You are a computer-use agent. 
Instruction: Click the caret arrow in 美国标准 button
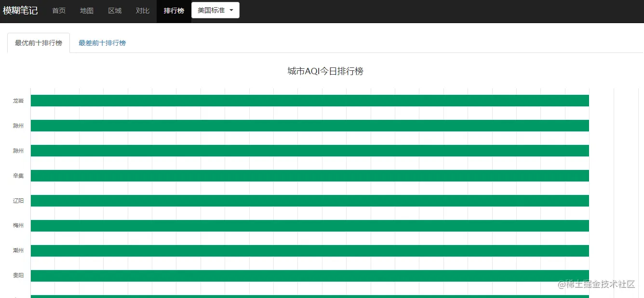[x=231, y=10]
